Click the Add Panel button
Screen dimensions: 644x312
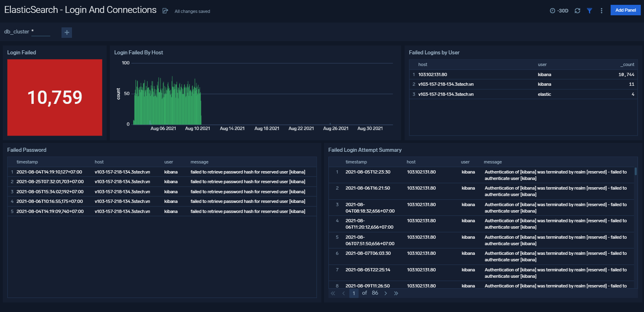(625, 10)
